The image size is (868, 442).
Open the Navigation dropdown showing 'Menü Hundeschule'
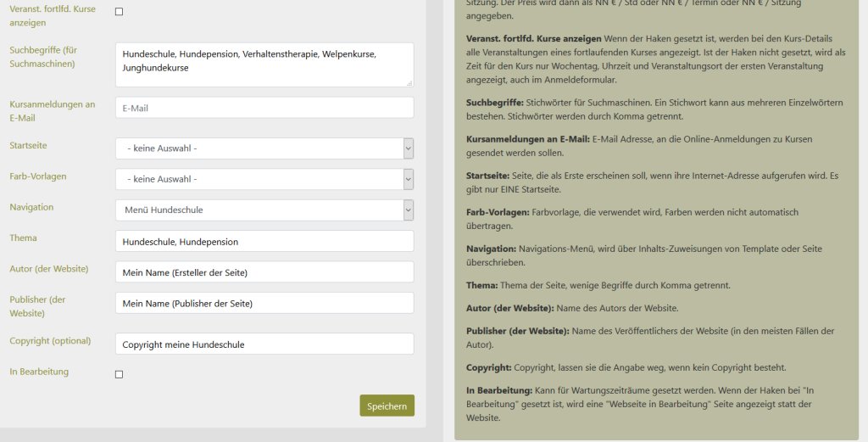point(264,210)
